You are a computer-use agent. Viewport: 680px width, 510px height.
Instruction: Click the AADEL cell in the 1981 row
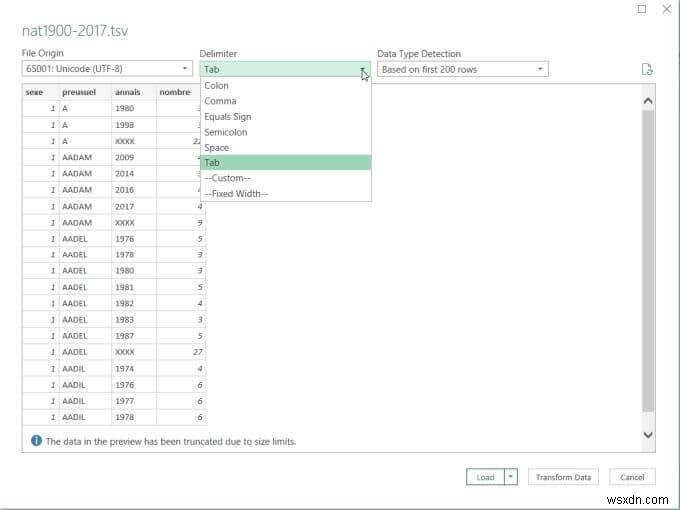click(85, 287)
